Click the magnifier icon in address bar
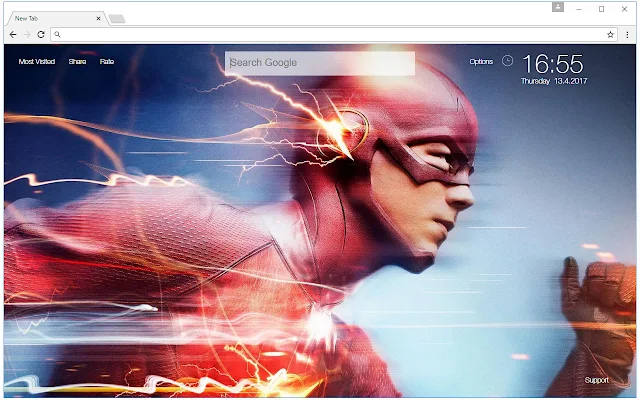This screenshot has width=640, height=400. click(x=58, y=35)
